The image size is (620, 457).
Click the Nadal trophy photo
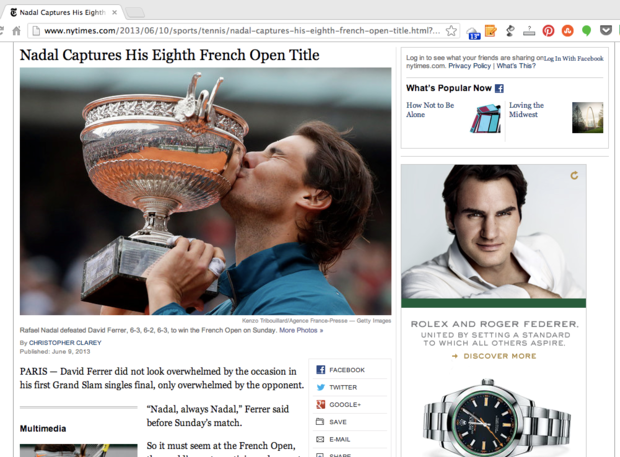tap(206, 191)
